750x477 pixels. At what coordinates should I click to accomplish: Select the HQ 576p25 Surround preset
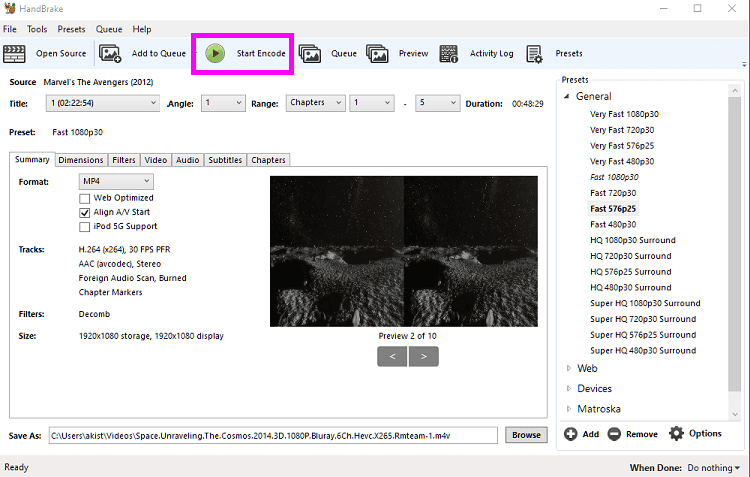point(630,272)
